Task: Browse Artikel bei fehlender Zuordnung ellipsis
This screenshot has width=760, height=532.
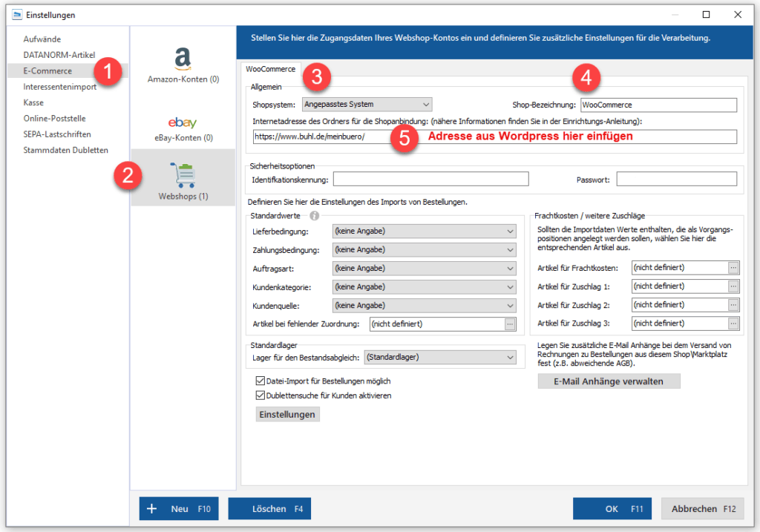Action: click(509, 324)
